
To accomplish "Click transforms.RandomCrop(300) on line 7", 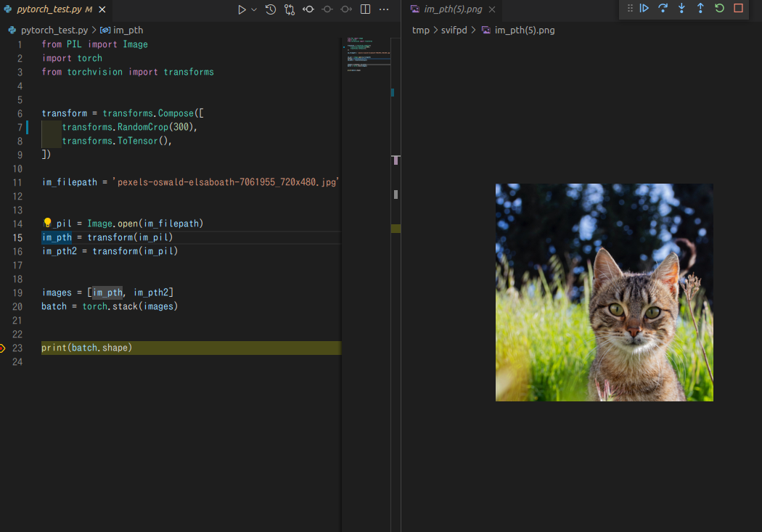I will click(128, 127).
